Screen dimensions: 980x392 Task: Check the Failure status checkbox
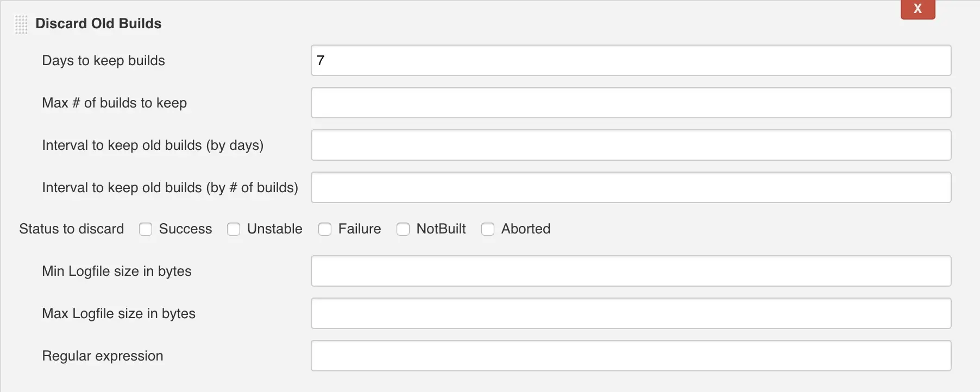325,229
